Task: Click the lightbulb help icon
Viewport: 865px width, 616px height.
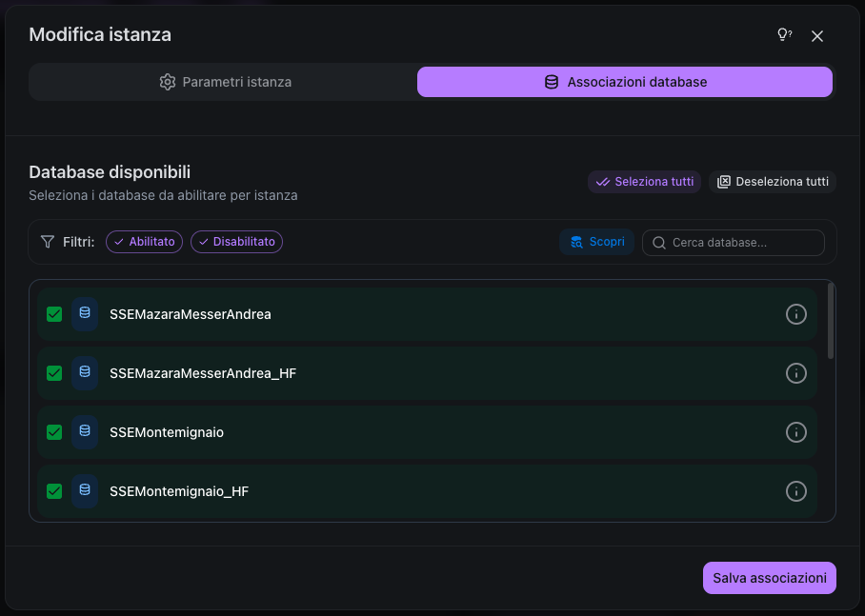Action: (x=784, y=35)
